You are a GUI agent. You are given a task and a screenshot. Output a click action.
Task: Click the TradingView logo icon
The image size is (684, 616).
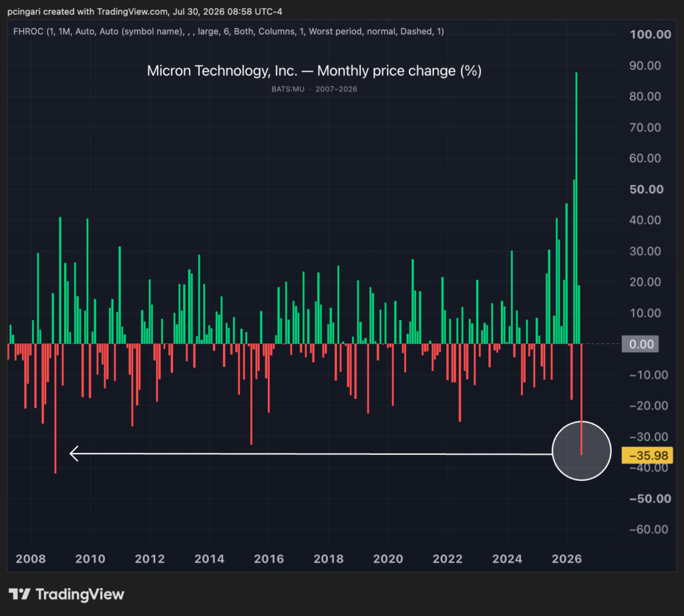[x=19, y=594]
